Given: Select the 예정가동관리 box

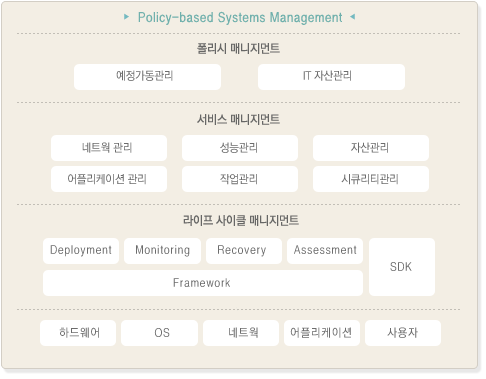Looking at the screenshot, I should 147,77.
